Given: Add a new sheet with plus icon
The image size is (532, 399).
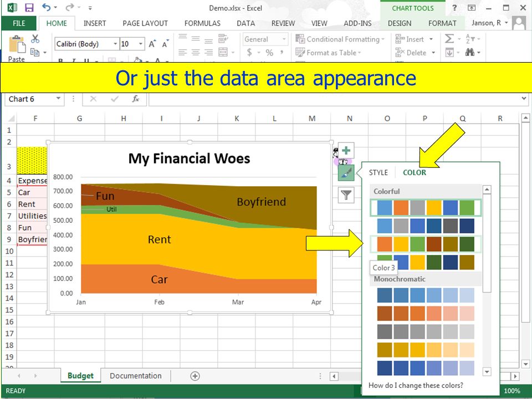Looking at the screenshot, I should click(x=195, y=376).
